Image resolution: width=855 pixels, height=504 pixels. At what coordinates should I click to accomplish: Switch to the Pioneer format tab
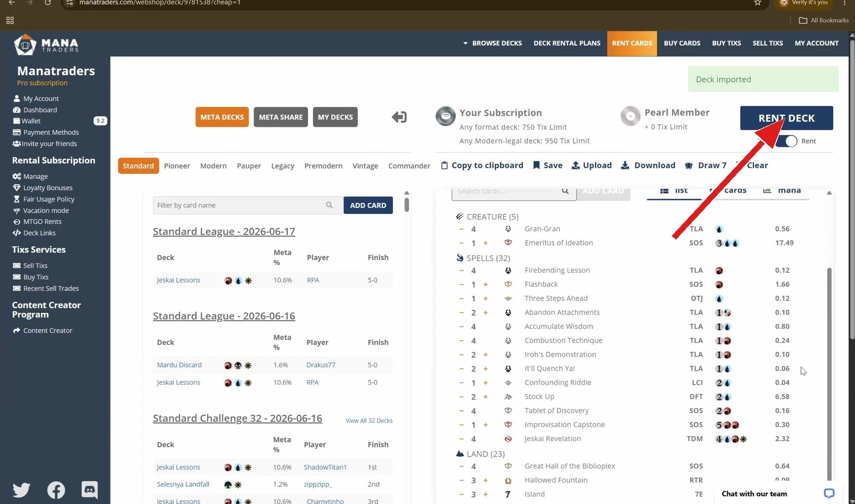(177, 166)
